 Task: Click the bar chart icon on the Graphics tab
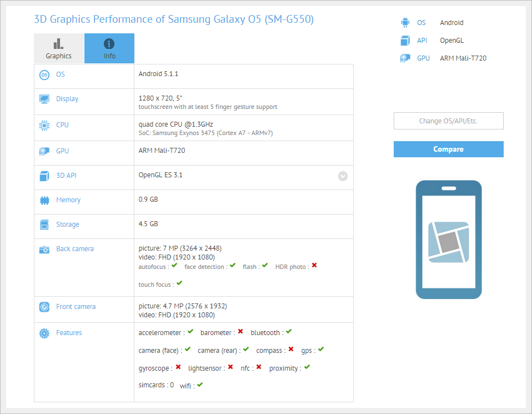(58, 43)
